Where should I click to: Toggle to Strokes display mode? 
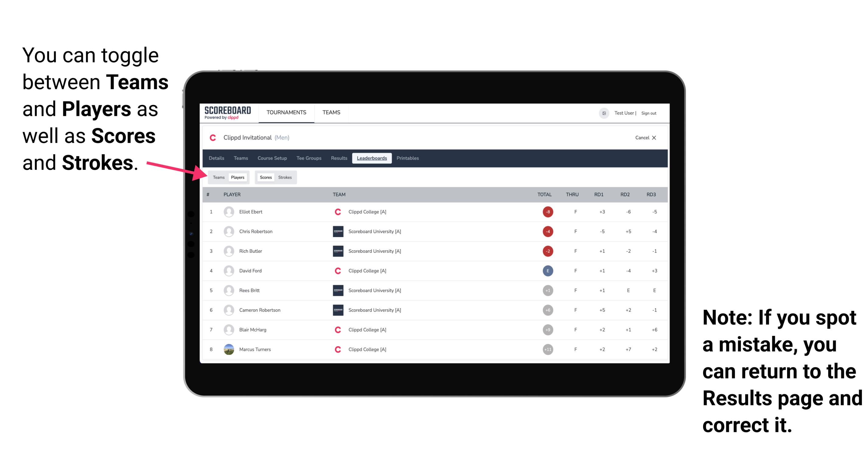coord(286,177)
